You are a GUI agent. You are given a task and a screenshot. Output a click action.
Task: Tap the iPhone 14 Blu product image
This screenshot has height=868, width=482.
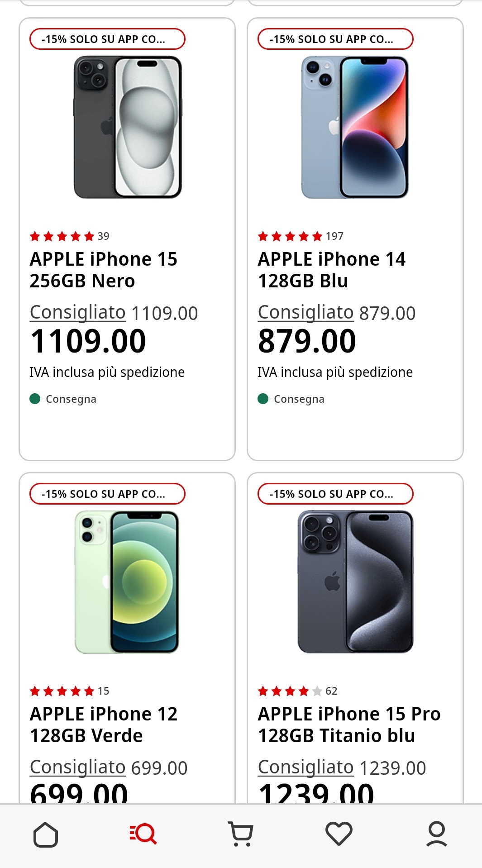click(355, 127)
